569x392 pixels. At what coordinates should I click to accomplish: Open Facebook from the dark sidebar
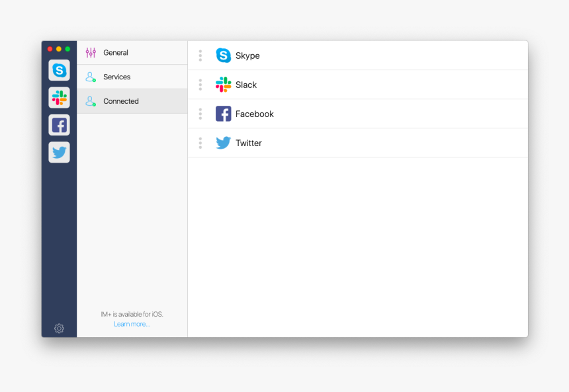click(x=59, y=125)
